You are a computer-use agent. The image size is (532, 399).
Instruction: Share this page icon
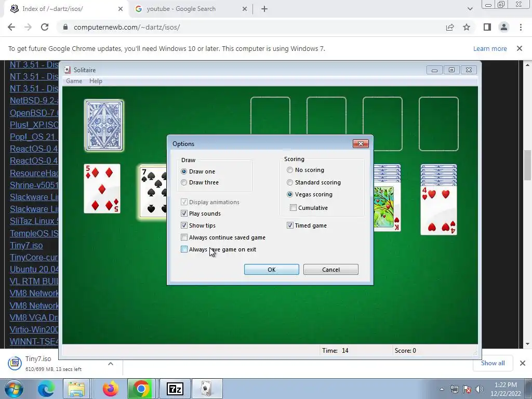tap(450, 27)
